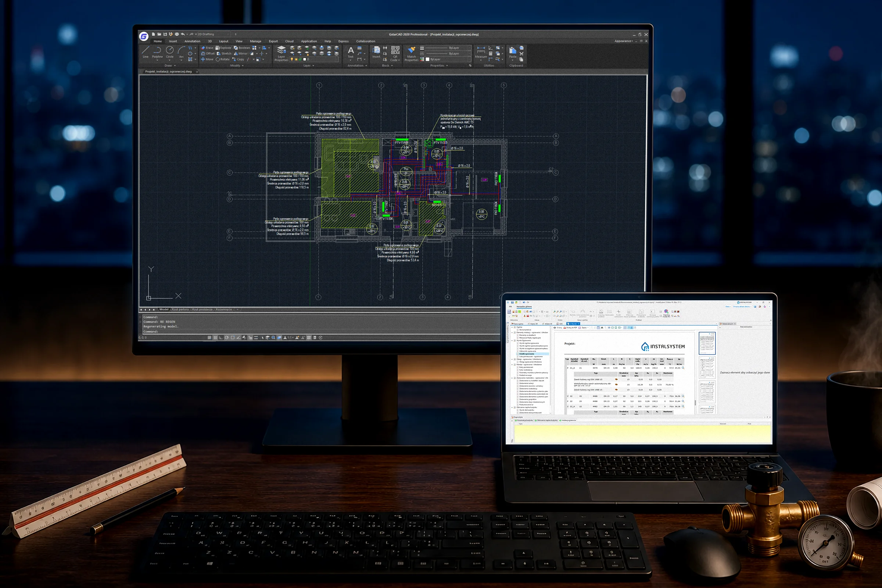
Task: Click the QR Code tool
Action: pyautogui.click(x=395, y=53)
